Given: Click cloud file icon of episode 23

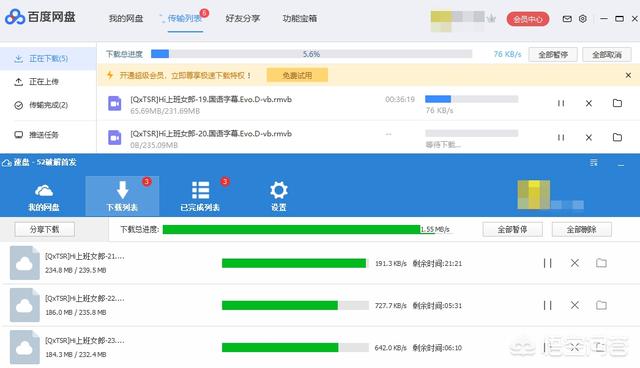Looking at the screenshot, I should coord(24,347).
